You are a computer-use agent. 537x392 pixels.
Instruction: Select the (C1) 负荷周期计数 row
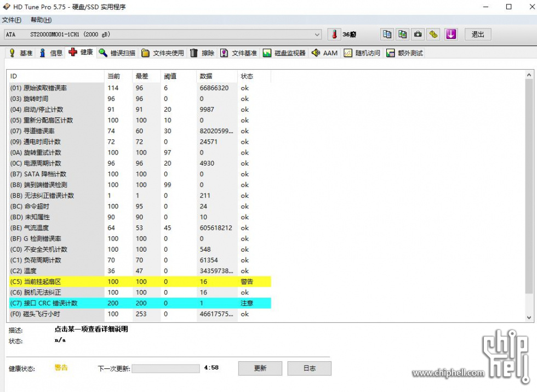139,260
